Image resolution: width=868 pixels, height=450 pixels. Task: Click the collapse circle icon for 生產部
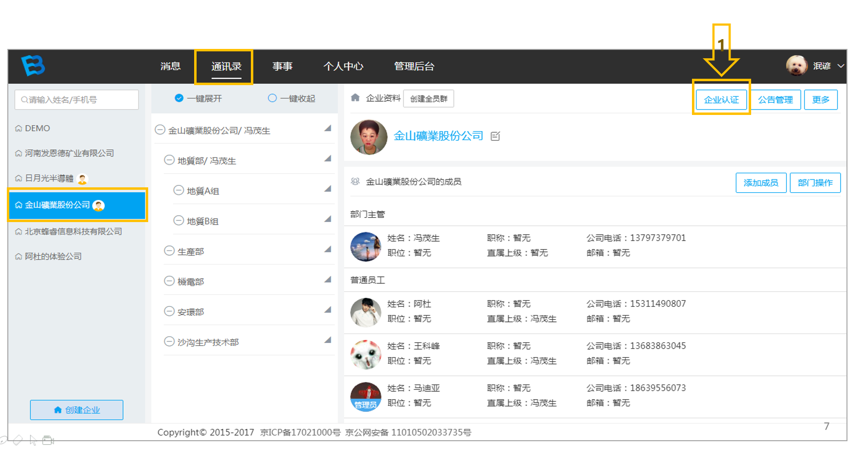point(169,251)
